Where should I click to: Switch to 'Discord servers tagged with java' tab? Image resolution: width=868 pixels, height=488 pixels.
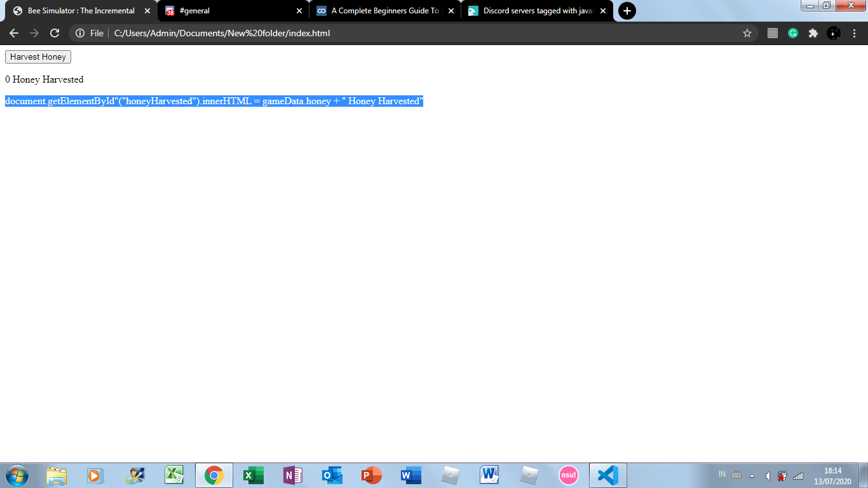(x=538, y=11)
